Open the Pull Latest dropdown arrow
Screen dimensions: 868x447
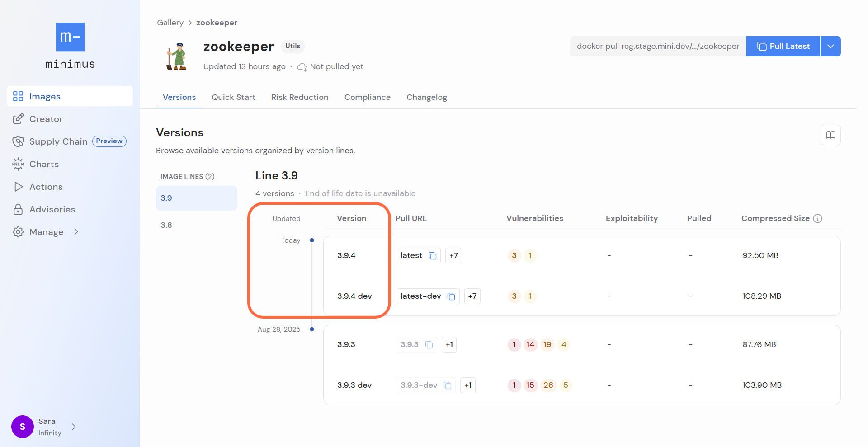(830, 46)
